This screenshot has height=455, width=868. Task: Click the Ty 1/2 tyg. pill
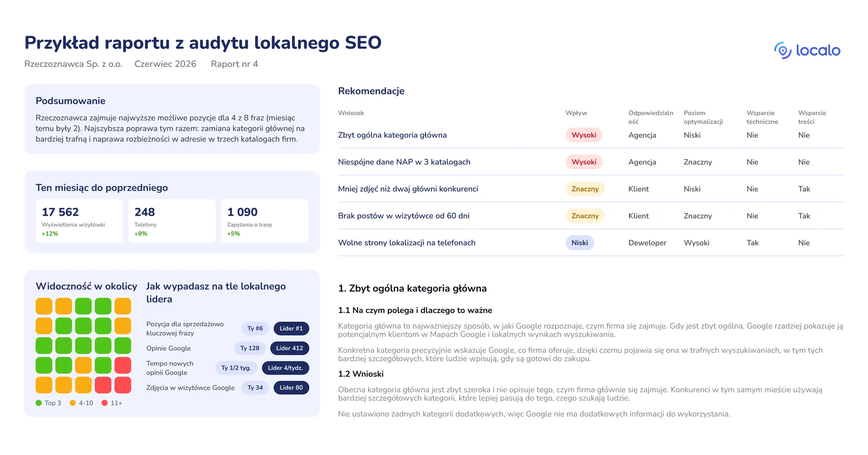(x=236, y=368)
